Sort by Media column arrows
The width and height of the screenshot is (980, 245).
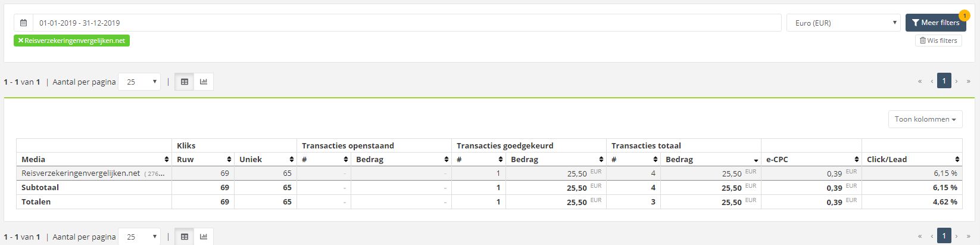[166, 160]
